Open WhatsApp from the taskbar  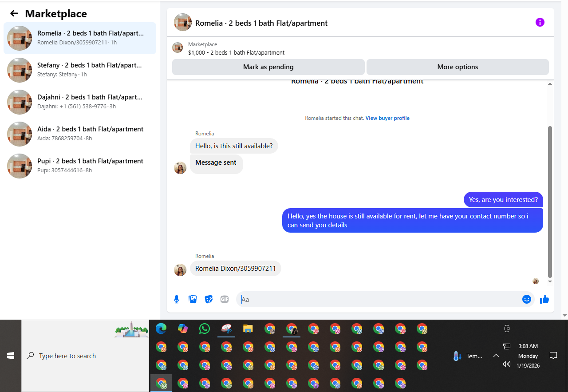click(205, 329)
